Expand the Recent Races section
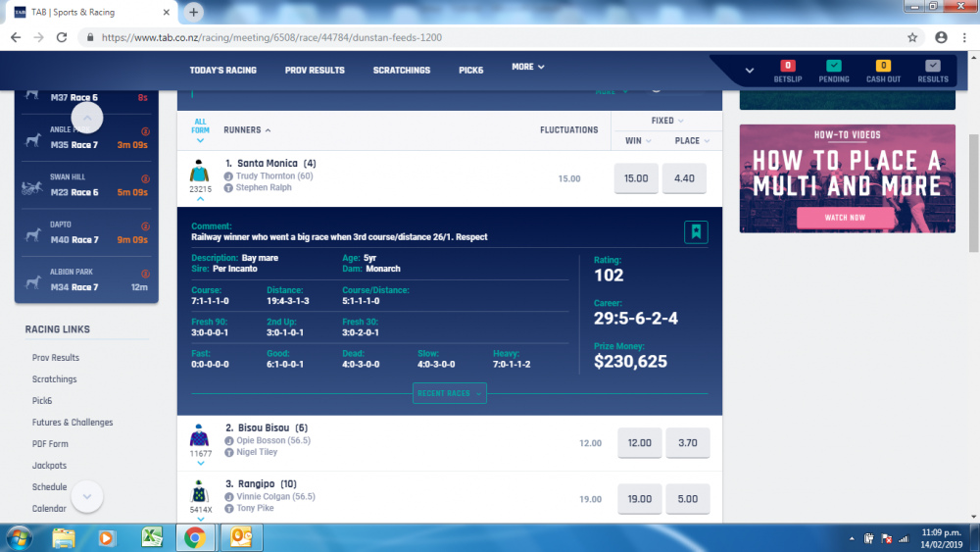980x552 pixels. point(450,393)
